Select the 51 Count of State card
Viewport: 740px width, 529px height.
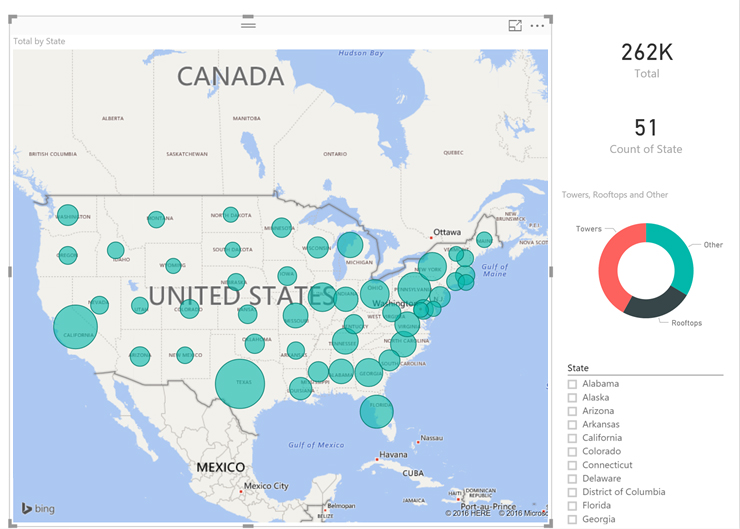pyautogui.click(x=646, y=136)
